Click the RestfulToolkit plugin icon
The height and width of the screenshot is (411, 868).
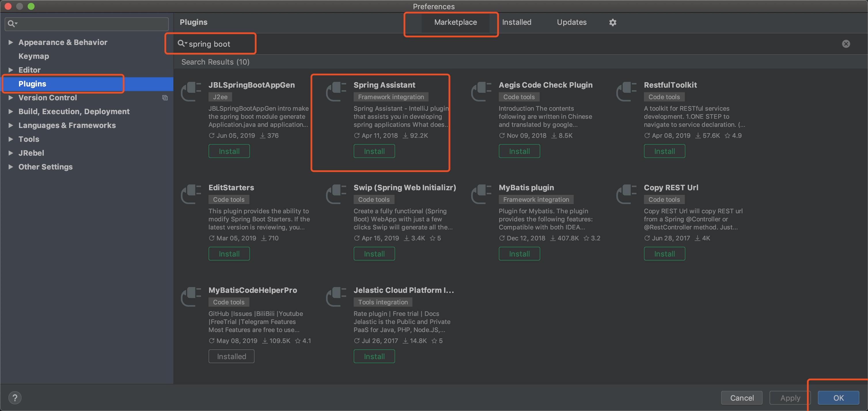pos(626,91)
